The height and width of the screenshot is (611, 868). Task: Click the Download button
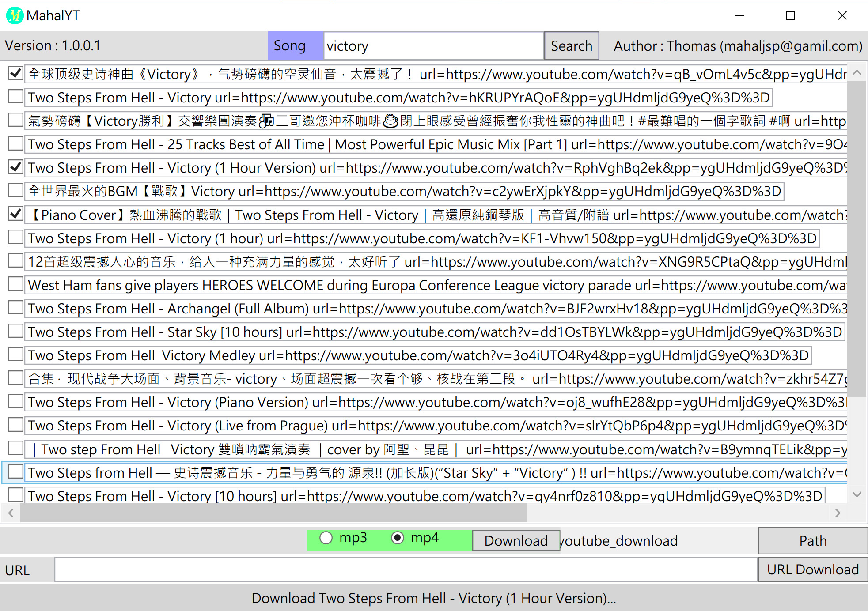point(515,541)
